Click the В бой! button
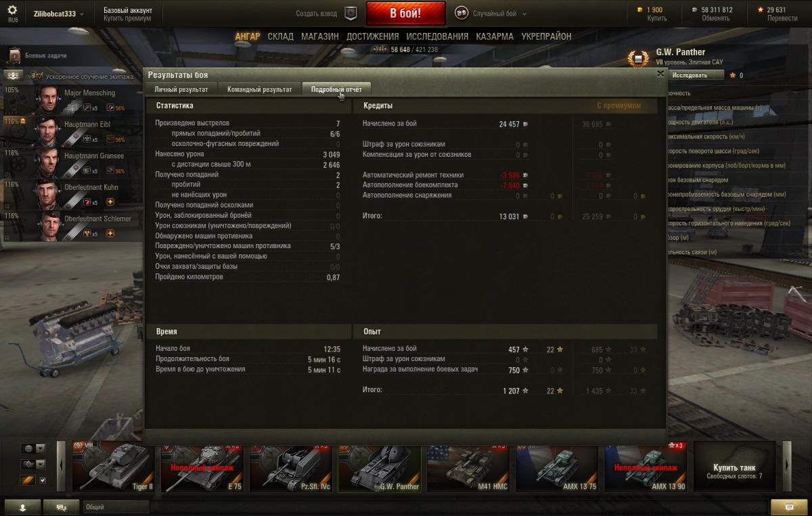The width and height of the screenshot is (812, 516). [x=406, y=14]
